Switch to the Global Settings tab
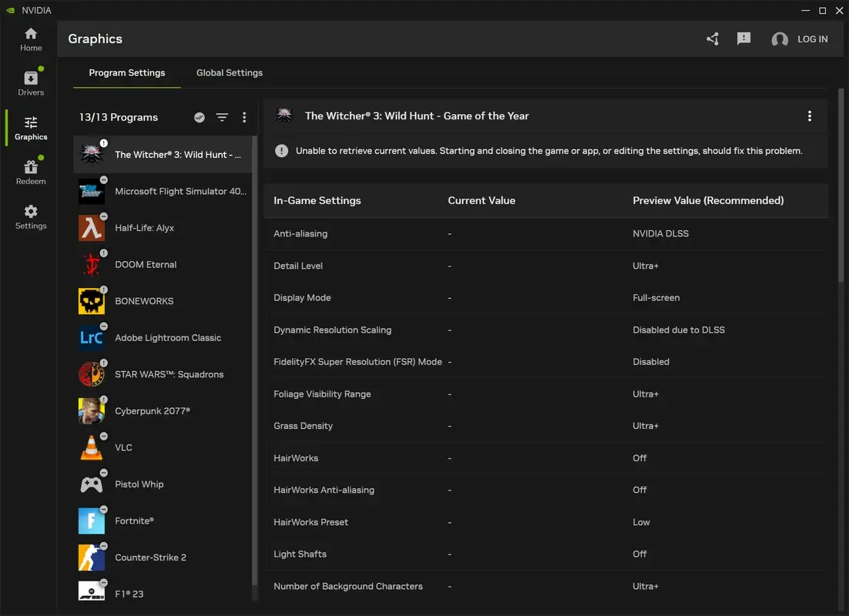The width and height of the screenshot is (849, 616). pos(229,72)
